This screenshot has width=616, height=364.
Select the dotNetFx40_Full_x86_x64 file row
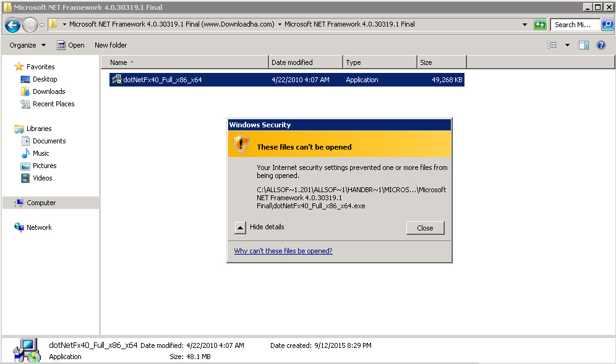tap(287, 80)
